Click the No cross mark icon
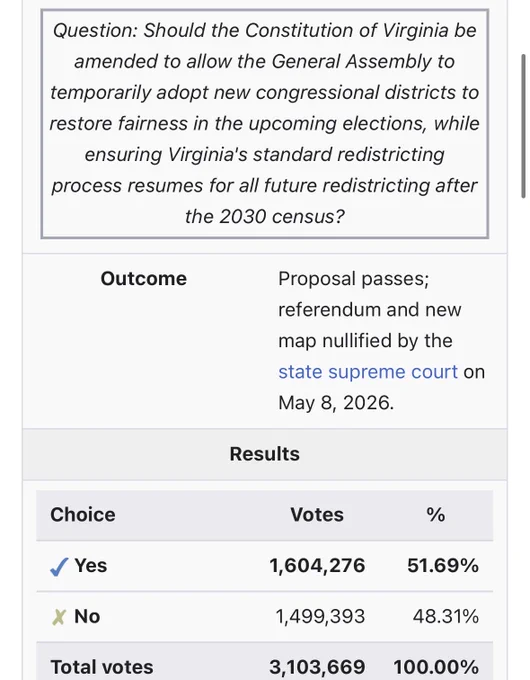Screen dimensions: 530x680 59,617
